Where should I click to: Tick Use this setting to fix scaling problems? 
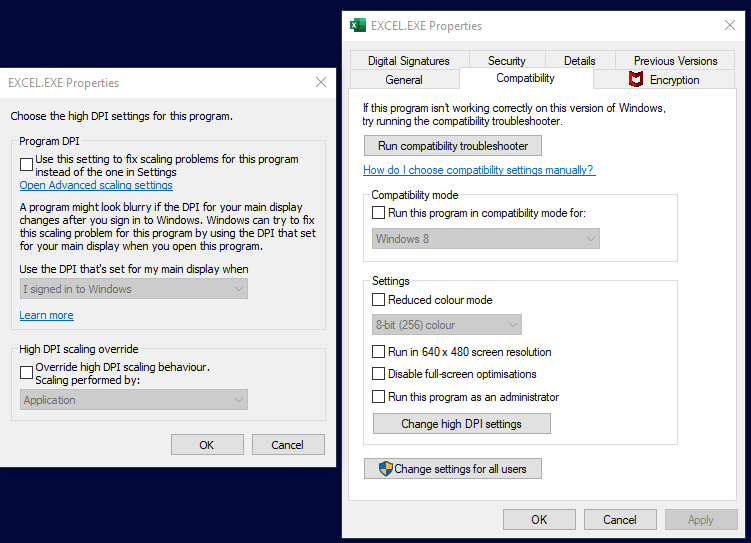point(26,165)
